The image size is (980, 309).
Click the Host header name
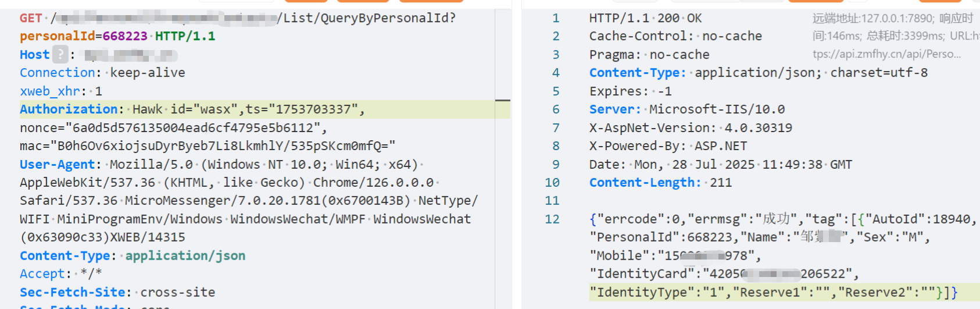coord(34,55)
